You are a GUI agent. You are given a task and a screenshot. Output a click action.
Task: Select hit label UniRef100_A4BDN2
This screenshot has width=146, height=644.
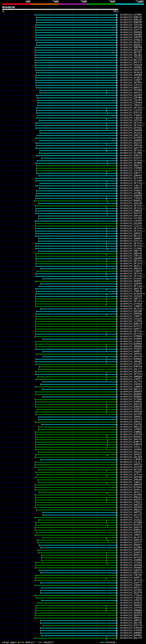pyautogui.click(x=131, y=633)
